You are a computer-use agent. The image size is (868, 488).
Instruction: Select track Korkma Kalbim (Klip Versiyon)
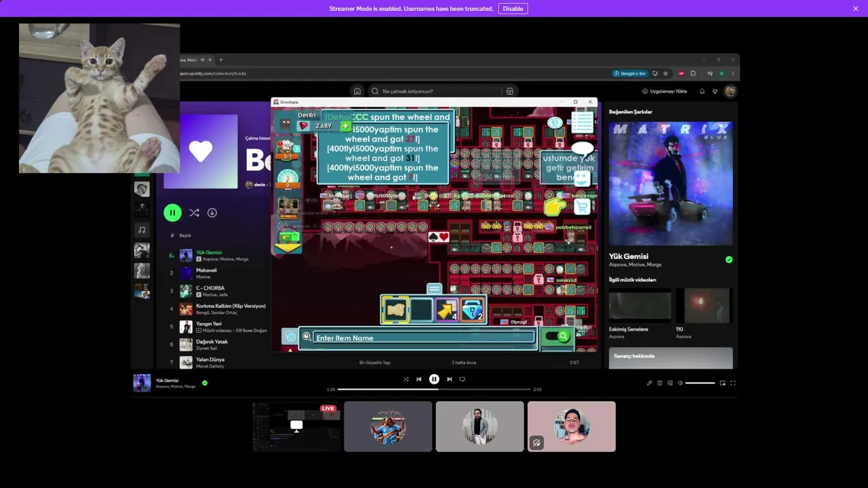[x=217, y=309]
